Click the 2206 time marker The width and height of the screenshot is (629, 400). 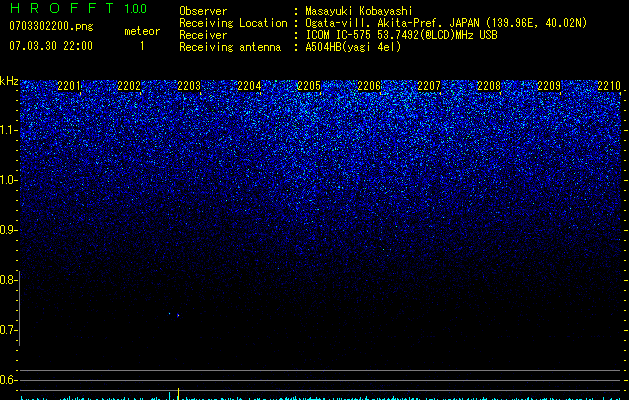tap(369, 86)
